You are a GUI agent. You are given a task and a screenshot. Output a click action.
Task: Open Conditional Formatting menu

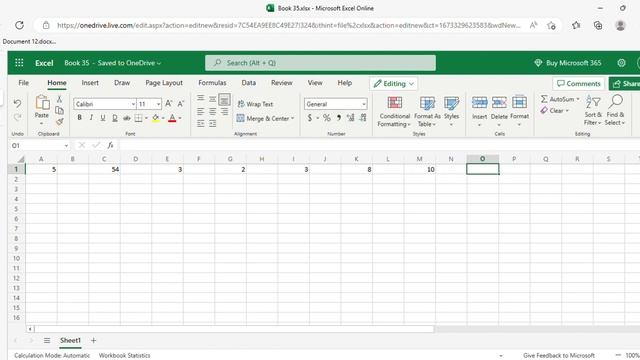coord(394,112)
